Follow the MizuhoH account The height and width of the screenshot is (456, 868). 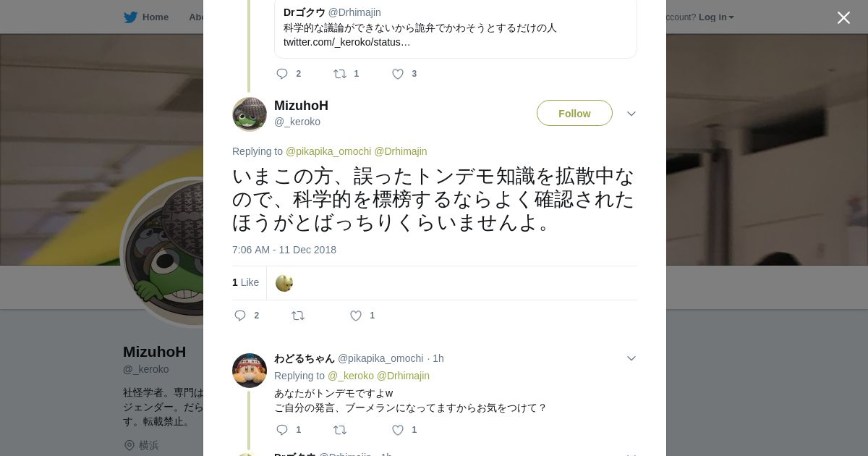(574, 114)
